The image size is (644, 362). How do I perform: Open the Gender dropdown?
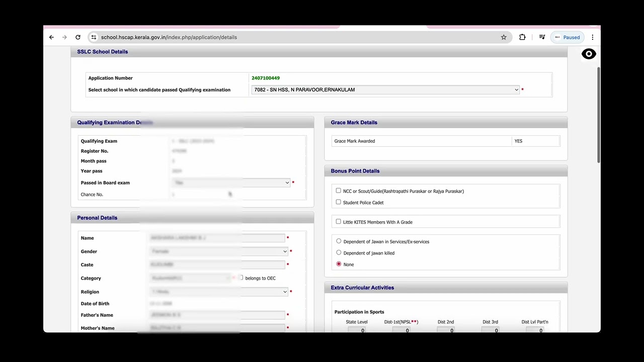click(219, 251)
